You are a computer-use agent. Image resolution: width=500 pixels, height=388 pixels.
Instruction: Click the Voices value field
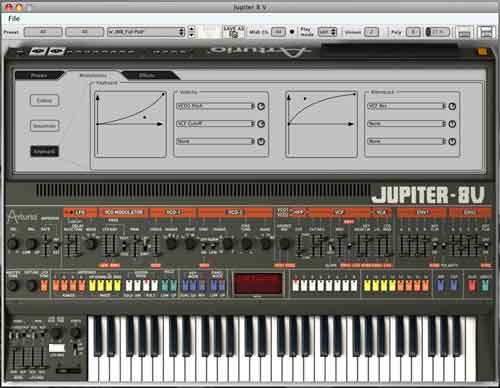(371, 32)
